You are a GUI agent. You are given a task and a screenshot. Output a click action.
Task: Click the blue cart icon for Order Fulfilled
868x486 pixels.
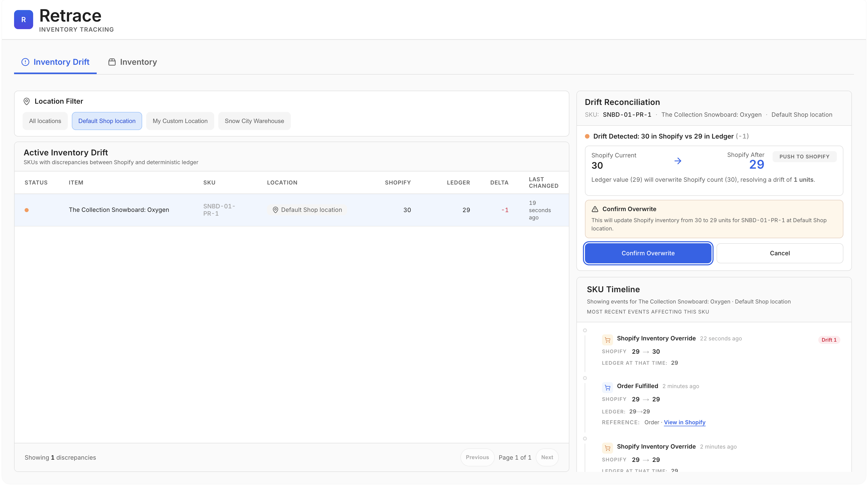tap(607, 388)
